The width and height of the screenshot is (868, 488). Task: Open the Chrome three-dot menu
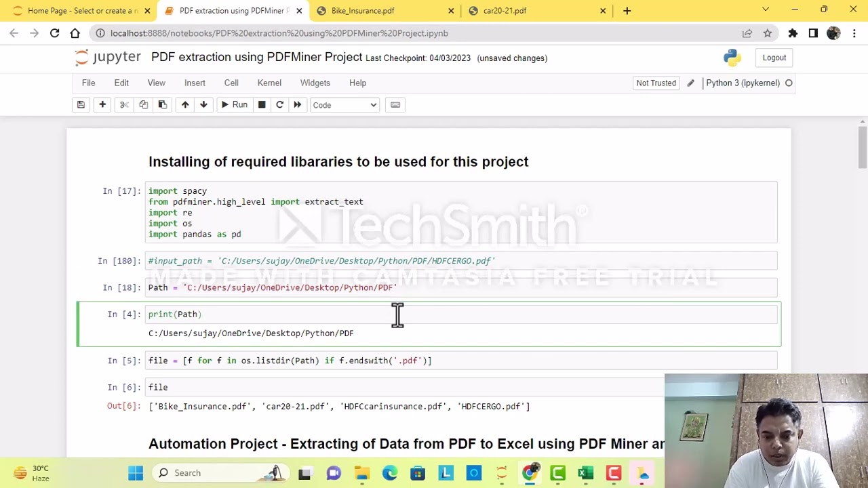(854, 33)
